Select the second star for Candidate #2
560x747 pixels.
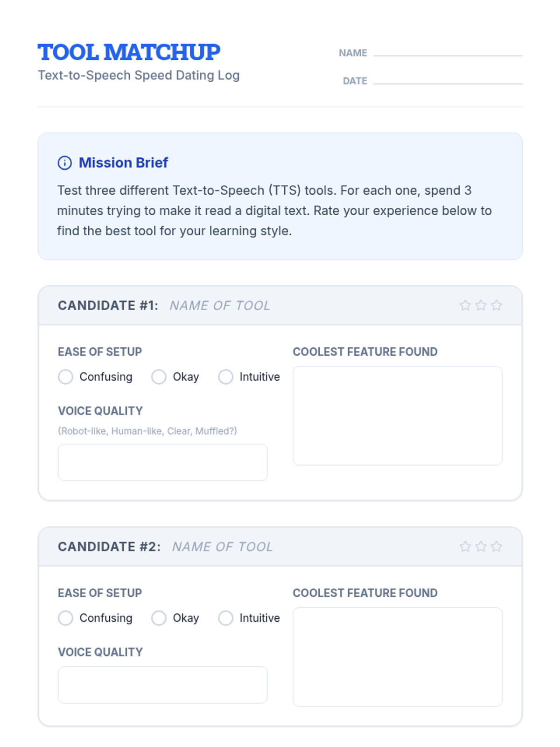[481, 547]
